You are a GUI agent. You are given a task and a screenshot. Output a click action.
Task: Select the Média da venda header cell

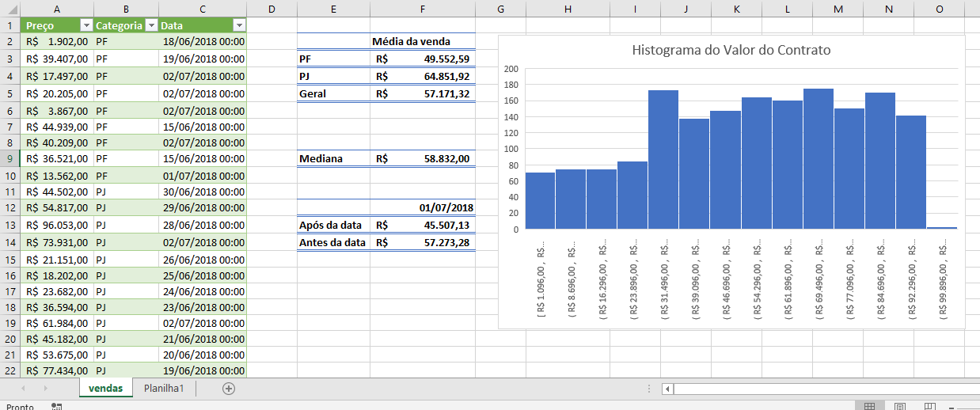pyautogui.click(x=423, y=41)
